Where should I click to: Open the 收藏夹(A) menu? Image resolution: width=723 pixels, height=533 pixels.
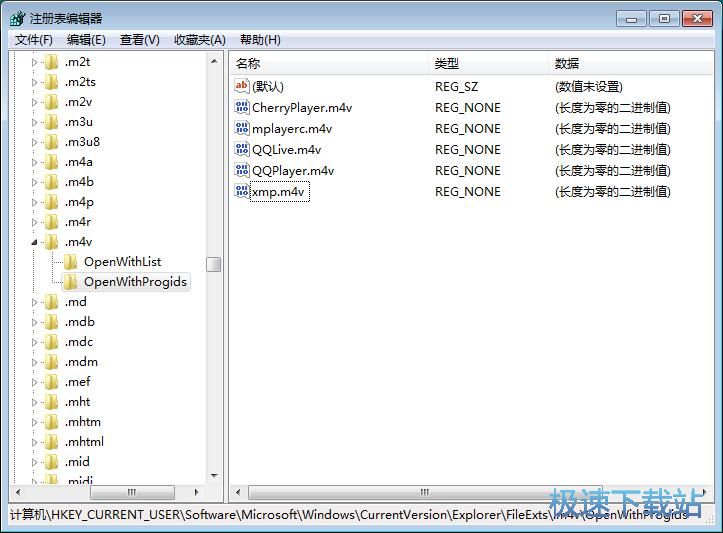click(x=200, y=40)
